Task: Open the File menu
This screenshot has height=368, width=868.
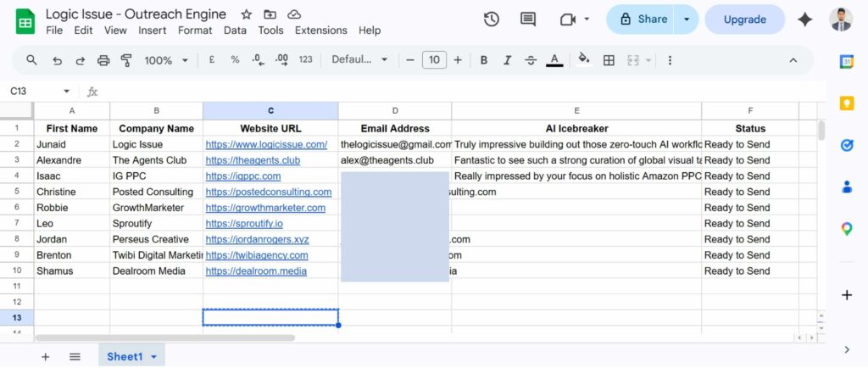Action: [54, 31]
